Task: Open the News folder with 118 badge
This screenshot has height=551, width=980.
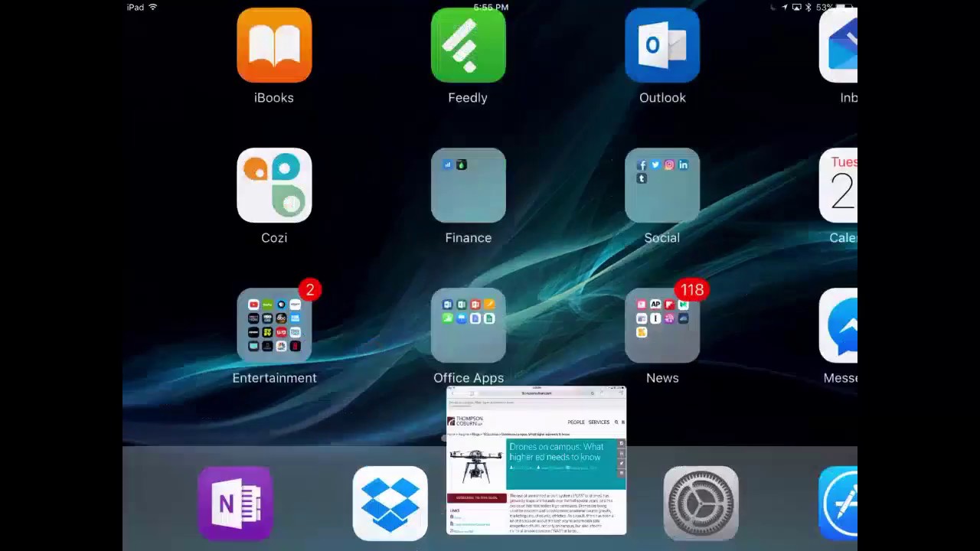Action: (x=662, y=325)
